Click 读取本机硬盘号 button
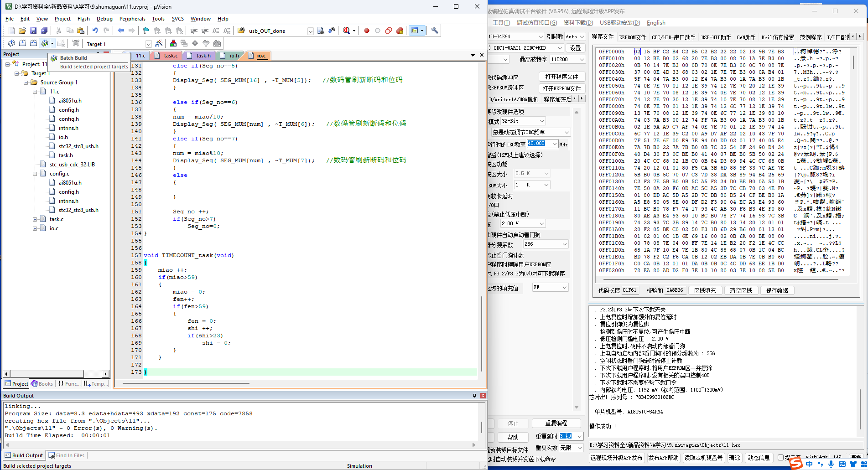The image size is (868, 470). click(x=703, y=458)
